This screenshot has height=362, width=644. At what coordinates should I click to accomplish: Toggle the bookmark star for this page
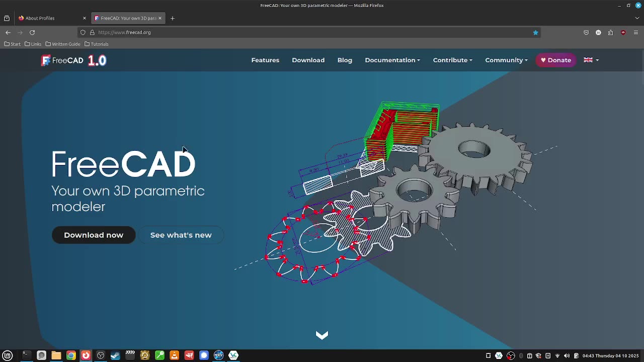coord(535,32)
